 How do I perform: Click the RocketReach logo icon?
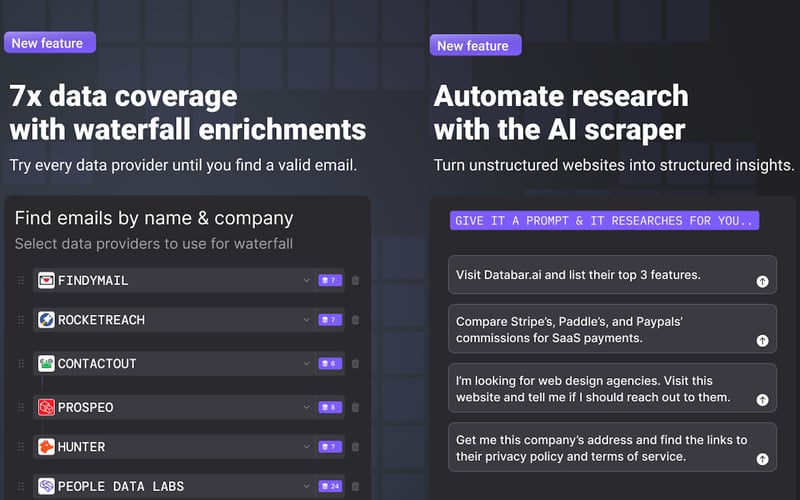(x=46, y=320)
